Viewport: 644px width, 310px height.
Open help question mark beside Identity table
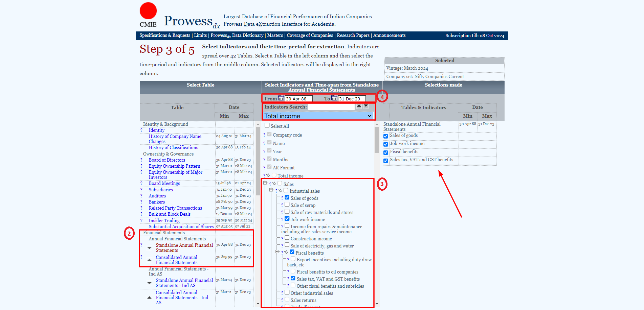click(141, 130)
